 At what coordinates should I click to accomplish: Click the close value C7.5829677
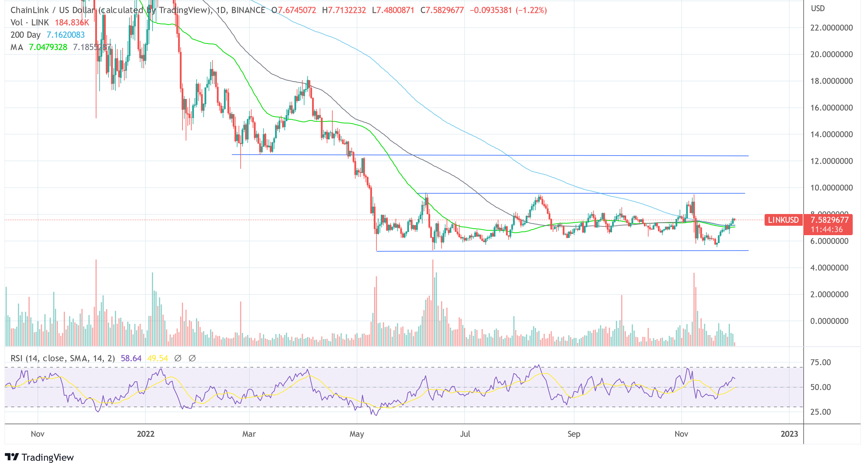pos(442,10)
